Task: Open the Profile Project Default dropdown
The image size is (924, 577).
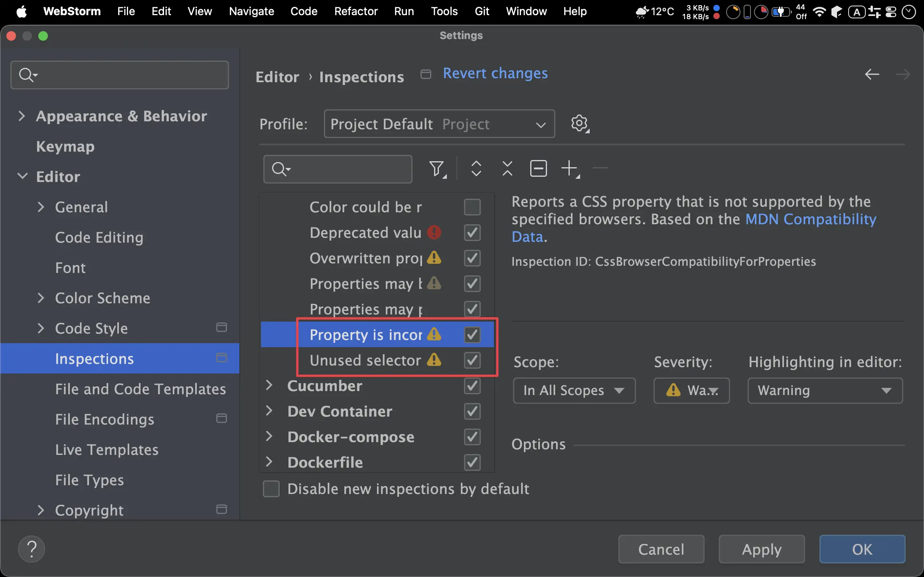Action: coord(439,124)
